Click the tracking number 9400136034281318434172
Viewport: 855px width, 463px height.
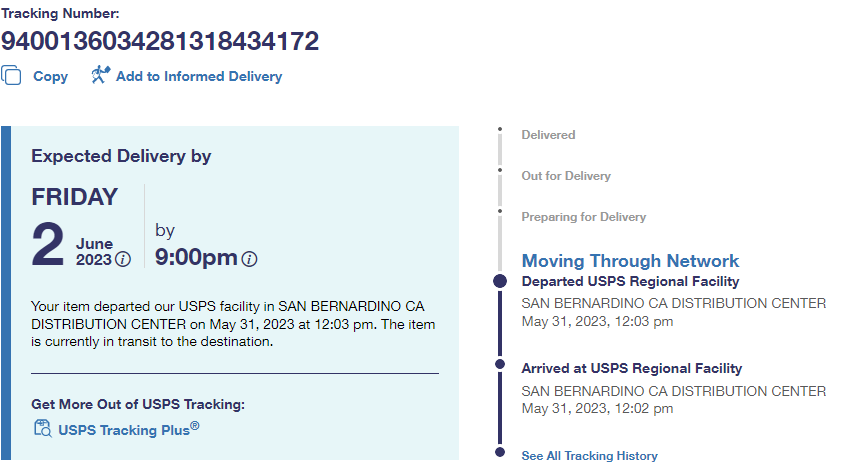click(x=160, y=41)
